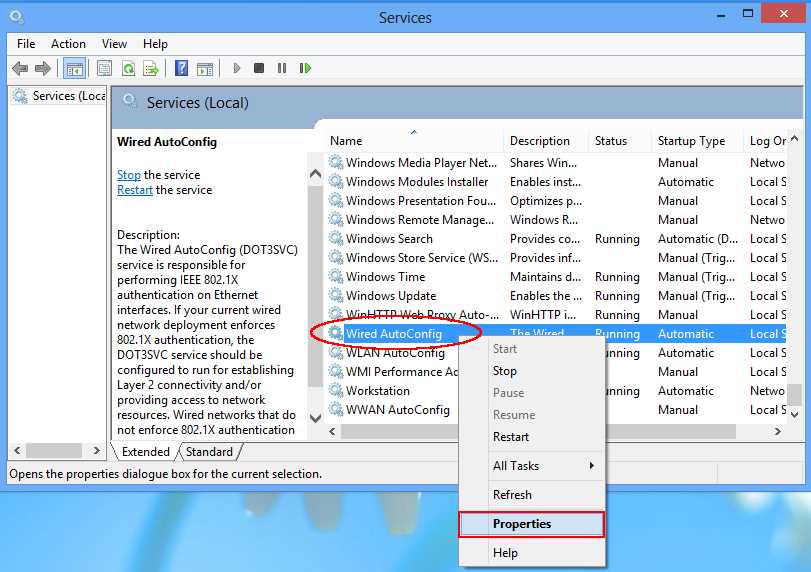
Task: Click service list vertical scroll up arrow
Action: (795, 139)
